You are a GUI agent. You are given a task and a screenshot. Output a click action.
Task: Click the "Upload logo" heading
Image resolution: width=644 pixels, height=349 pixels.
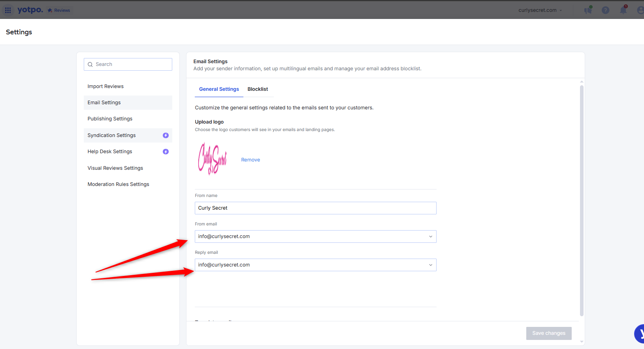point(209,122)
